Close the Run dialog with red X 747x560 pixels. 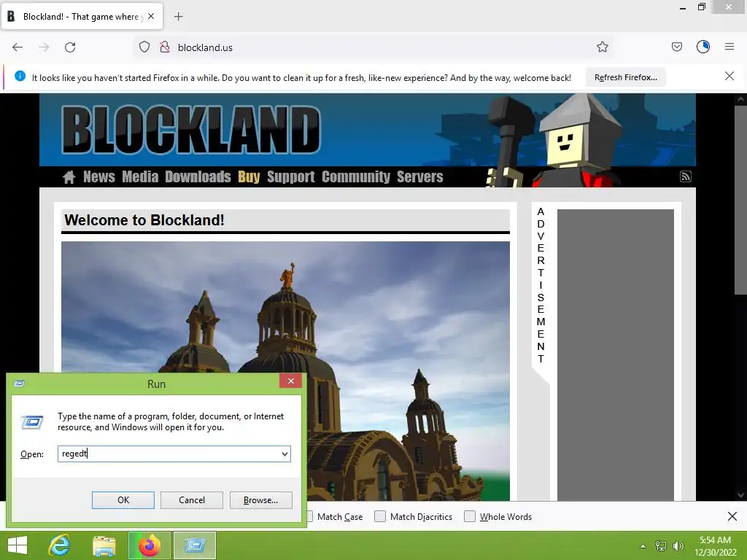(x=290, y=381)
